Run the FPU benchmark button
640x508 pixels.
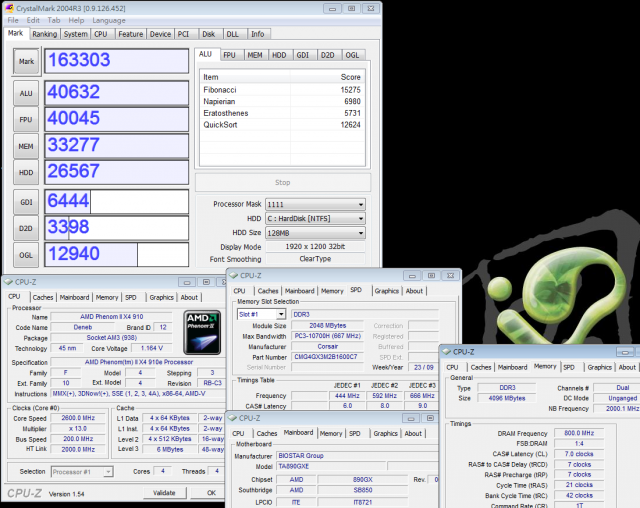click(26, 120)
